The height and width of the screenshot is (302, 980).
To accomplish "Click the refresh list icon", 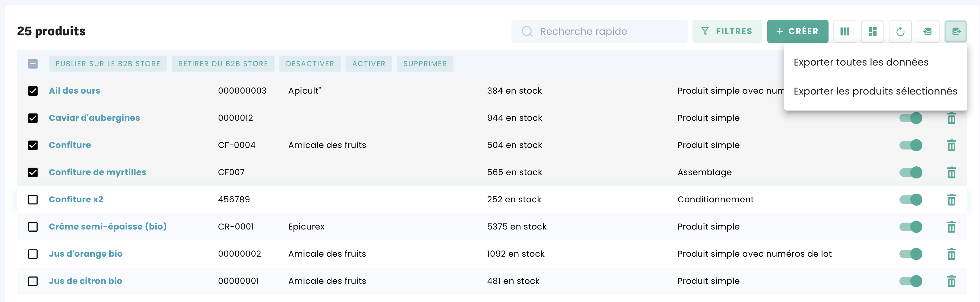I will [x=900, y=31].
